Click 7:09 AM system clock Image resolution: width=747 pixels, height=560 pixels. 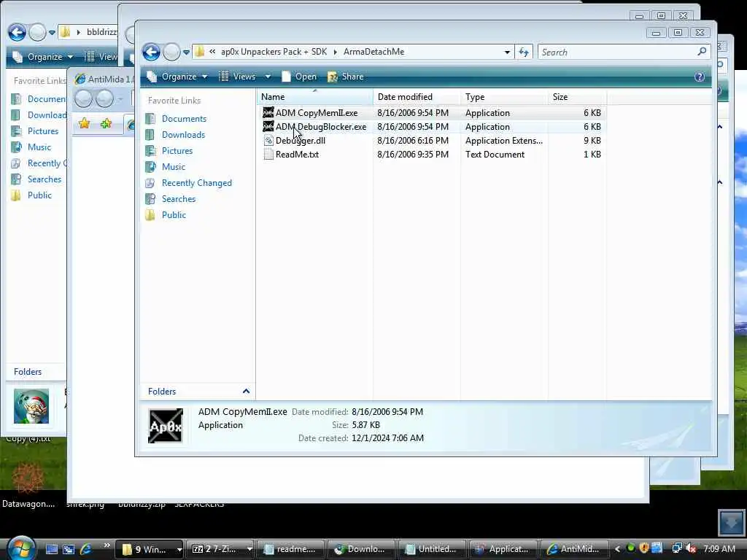click(x=719, y=549)
